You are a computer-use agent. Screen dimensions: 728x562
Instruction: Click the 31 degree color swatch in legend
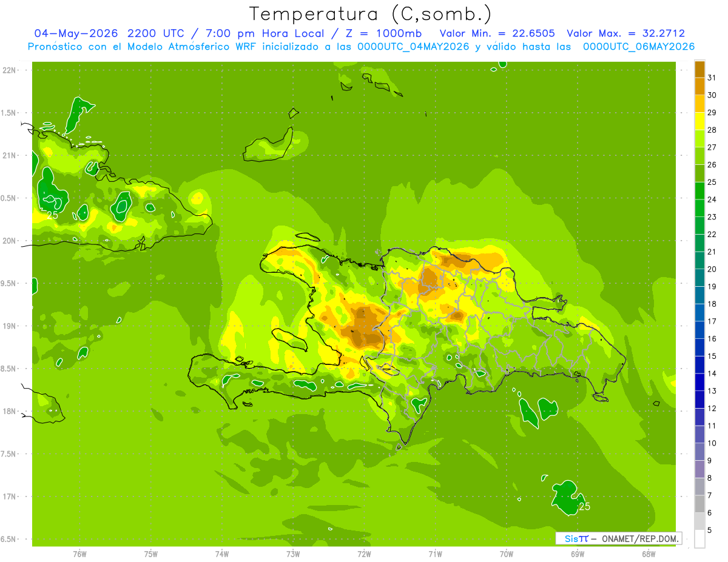(699, 69)
